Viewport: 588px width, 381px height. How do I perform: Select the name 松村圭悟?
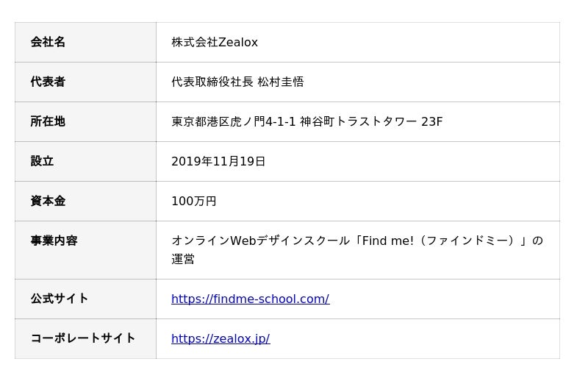pyautogui.click(x=281, y=82)
